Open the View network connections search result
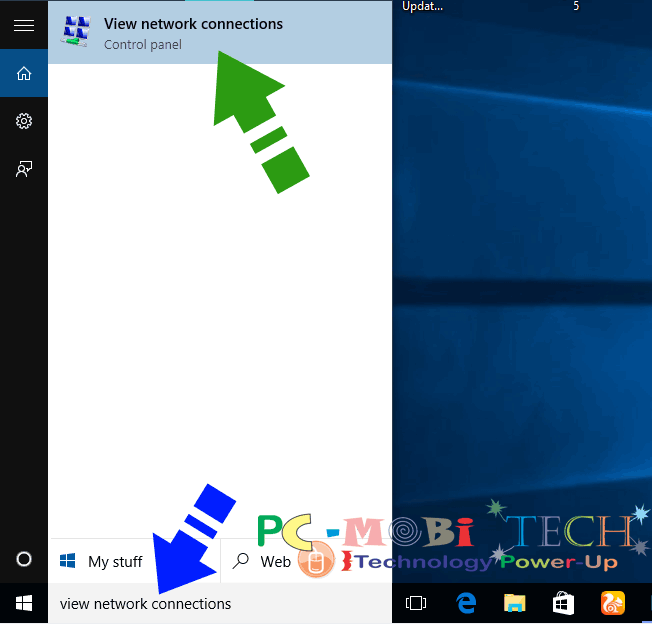652x624 pixels. pos(193,24)
